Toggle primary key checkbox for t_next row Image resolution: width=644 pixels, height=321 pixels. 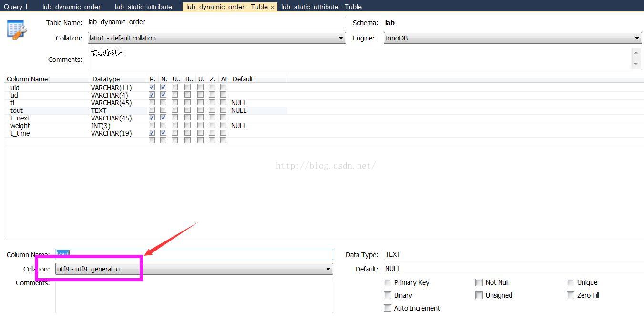152,118
